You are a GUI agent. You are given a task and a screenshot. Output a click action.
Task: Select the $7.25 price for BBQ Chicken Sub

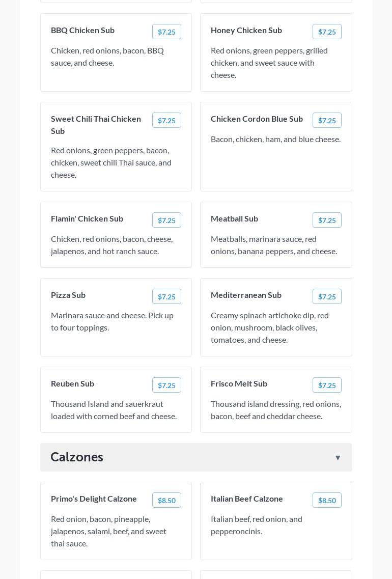point(166,32)
